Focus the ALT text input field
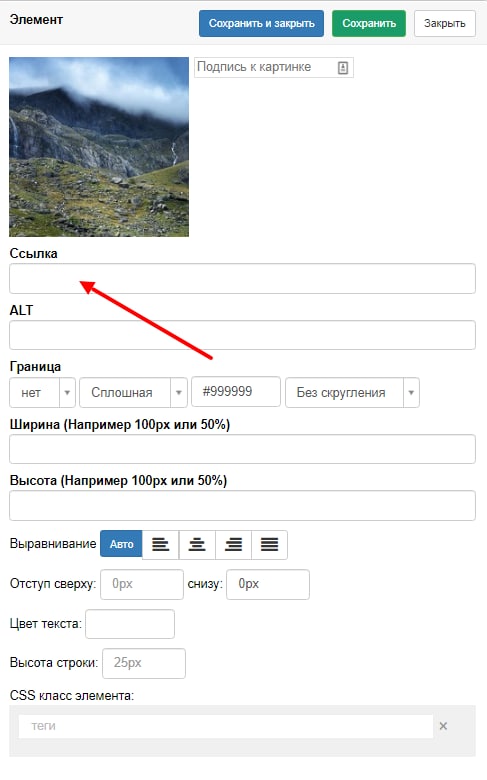Image resolution: width=487 pixels, height=780 pixels. [x=242, y=335]
